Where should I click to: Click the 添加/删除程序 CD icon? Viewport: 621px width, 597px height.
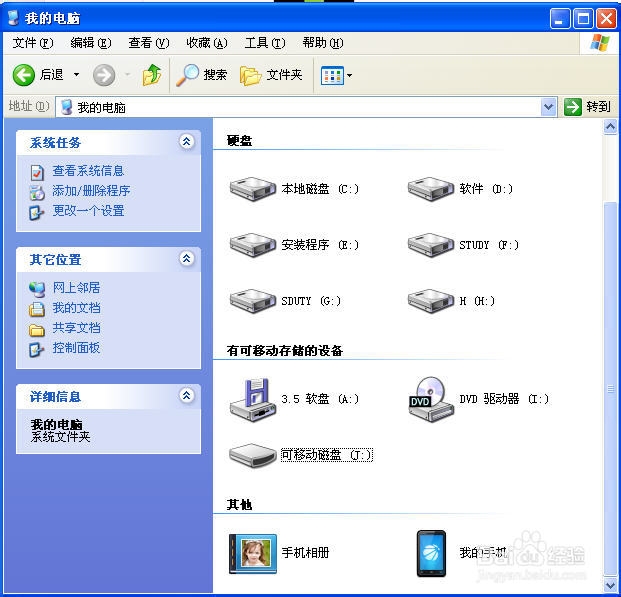[x=37, y=192]
